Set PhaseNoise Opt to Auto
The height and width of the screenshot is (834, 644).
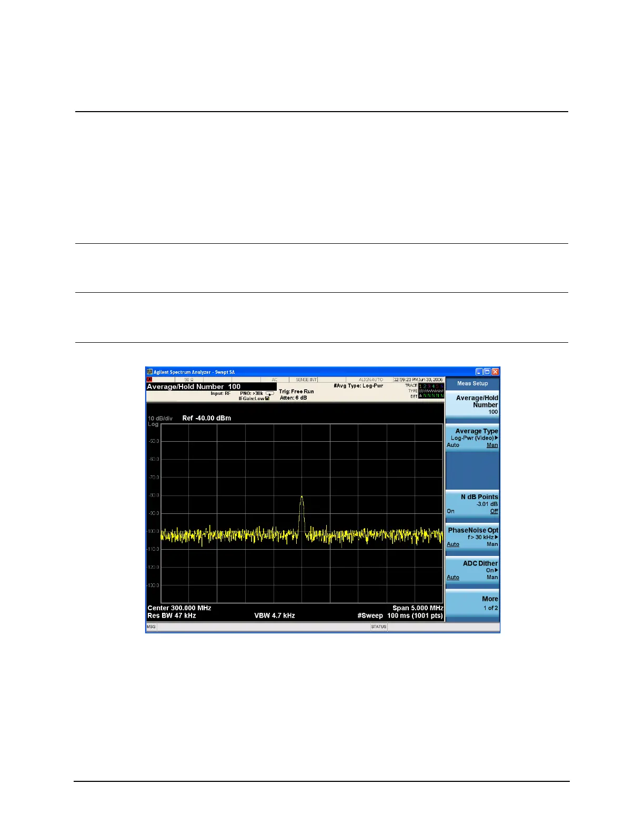(453, 544)
